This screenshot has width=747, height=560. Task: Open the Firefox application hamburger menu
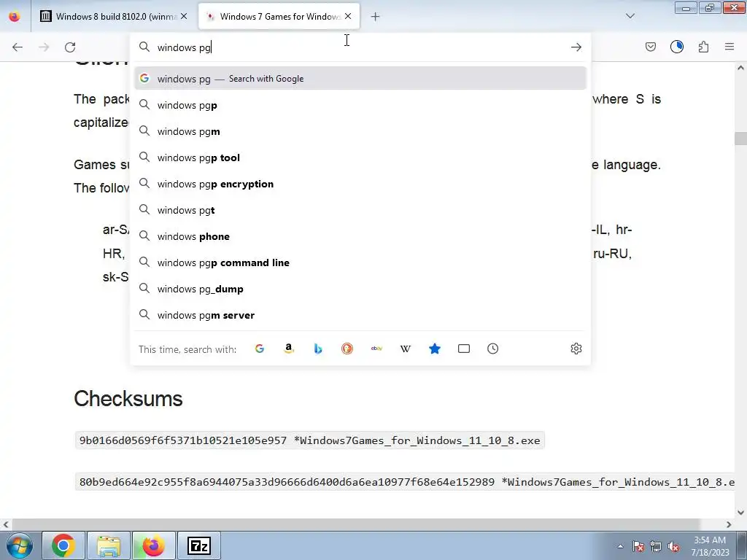tap(729, 47)
